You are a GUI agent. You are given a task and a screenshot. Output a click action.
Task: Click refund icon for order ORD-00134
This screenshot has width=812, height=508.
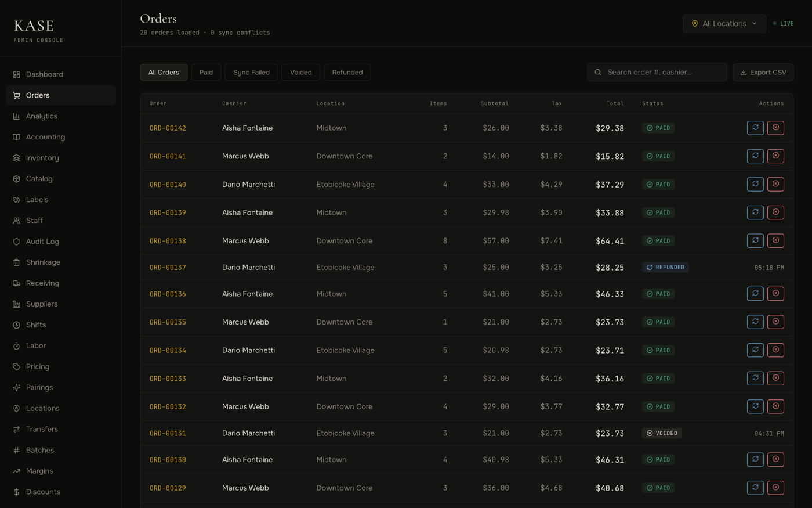click(755, 350)
